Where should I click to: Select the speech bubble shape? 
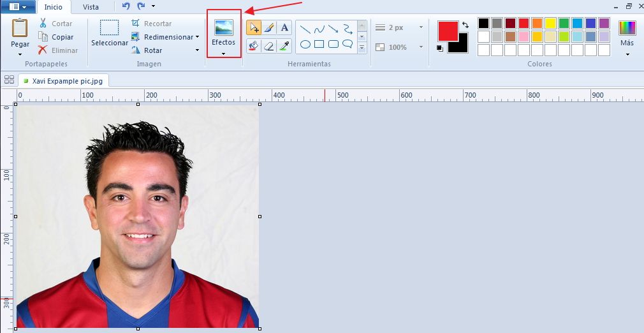coord(348,44)
